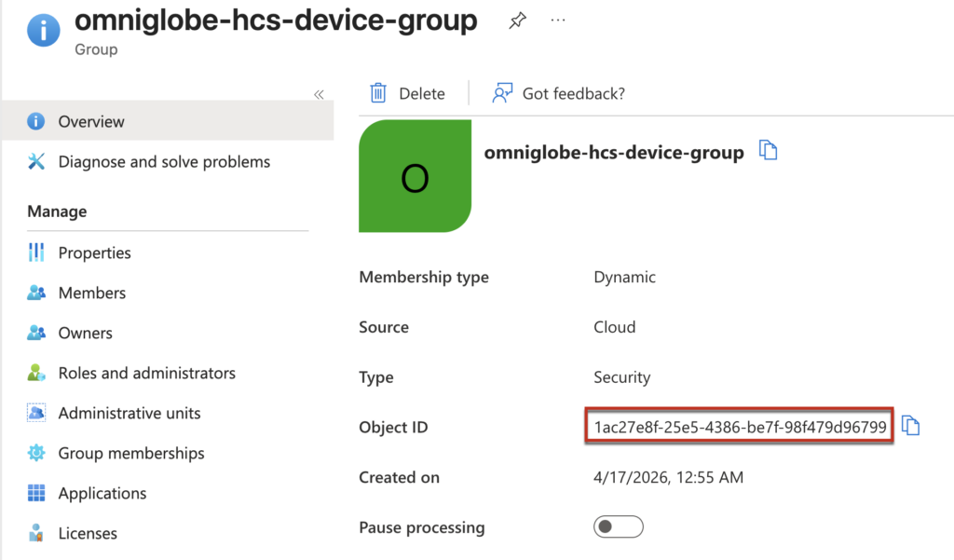Image resolution: width=954 pixels, height=560 pixels.
Task: Copy the group name to clipboard
Action: (768, 151)
